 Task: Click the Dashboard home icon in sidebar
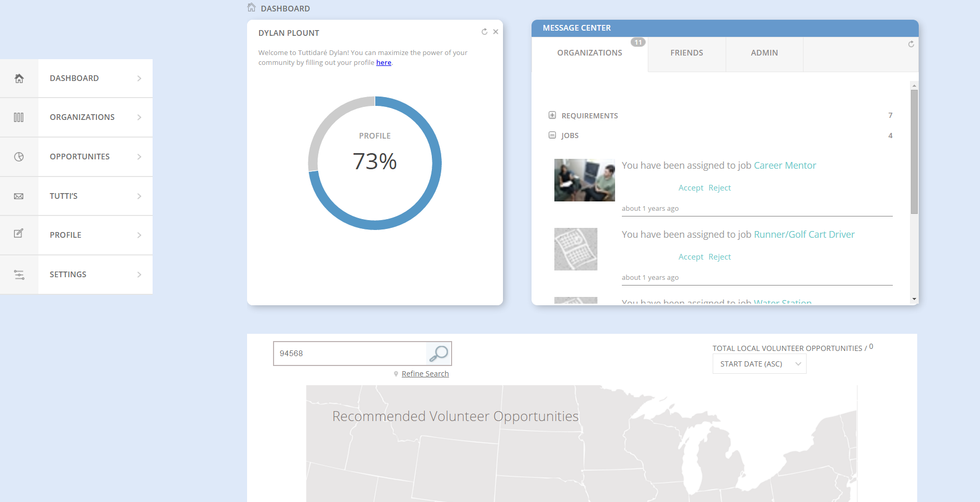click(x=19, y=78)
